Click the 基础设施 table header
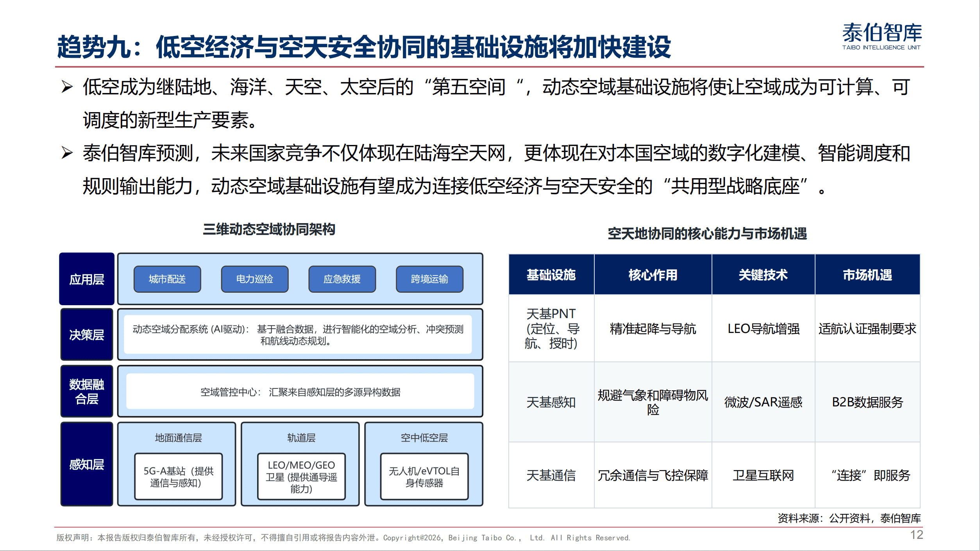This screenshot has width=980, height=551. (551, 275)
